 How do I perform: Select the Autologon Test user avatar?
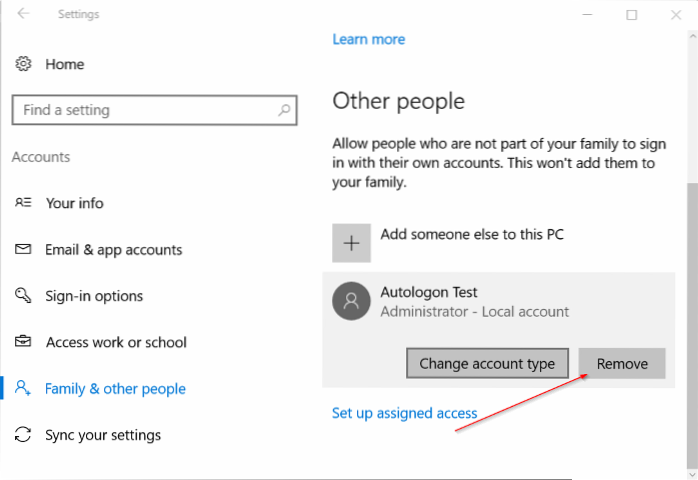tap(350, 302)
